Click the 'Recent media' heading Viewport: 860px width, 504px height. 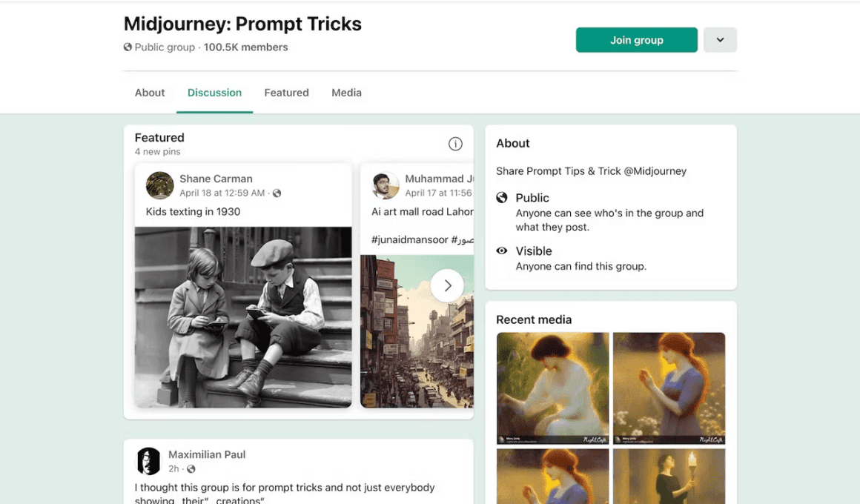tap(534, 319)
